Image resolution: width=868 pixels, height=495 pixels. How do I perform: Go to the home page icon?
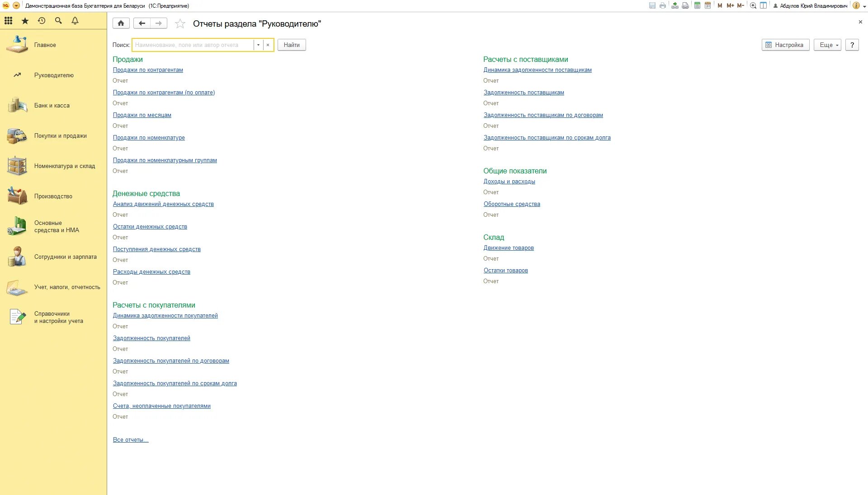pos(121,23)
